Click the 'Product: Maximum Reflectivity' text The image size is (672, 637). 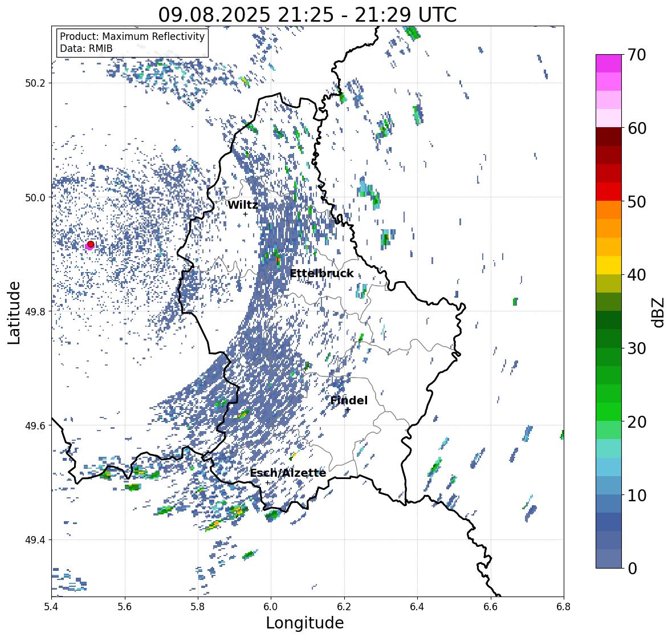pos(132,36)
